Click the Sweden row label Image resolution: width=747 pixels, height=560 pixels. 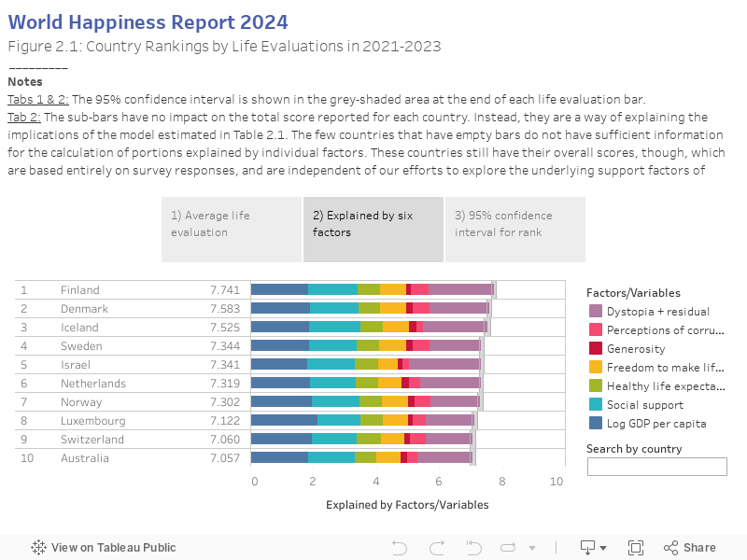coord(81,346)
